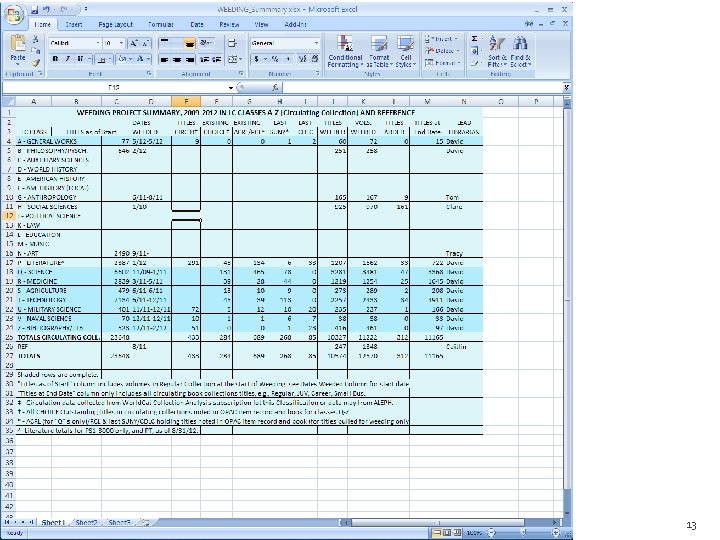This screenshot has height=540, width=720.
Task: Open the Add-Ins tab
Action: pyautogui.click(x=295, y=24)
